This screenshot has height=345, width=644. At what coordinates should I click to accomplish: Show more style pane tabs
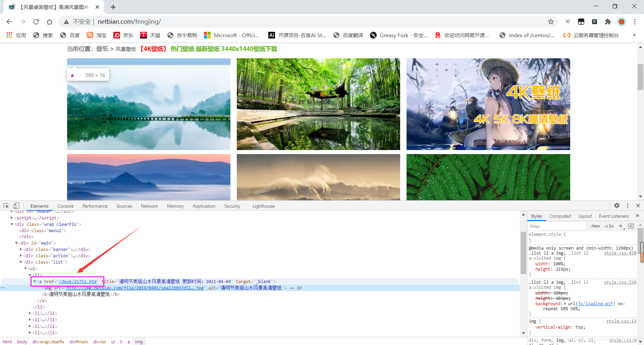[637, 216]
